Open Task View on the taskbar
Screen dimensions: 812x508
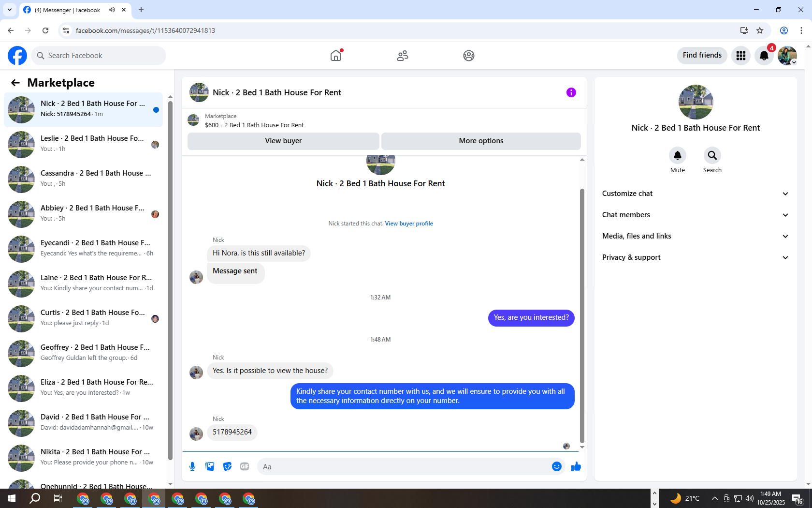tap(58, 498)
